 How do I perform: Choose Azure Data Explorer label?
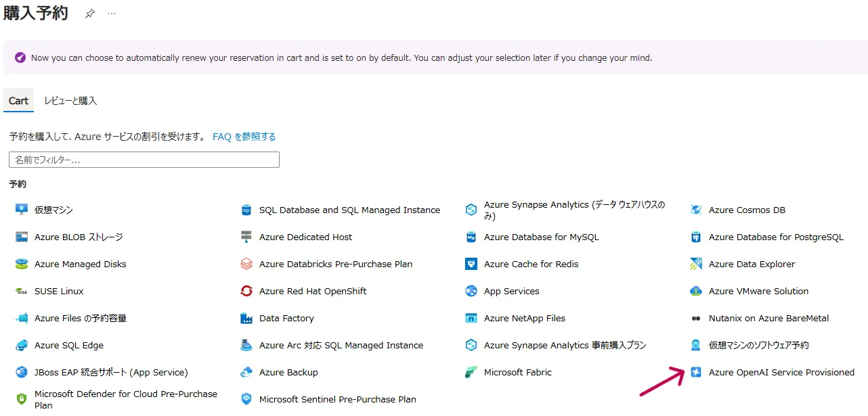[x=752, y=264]
